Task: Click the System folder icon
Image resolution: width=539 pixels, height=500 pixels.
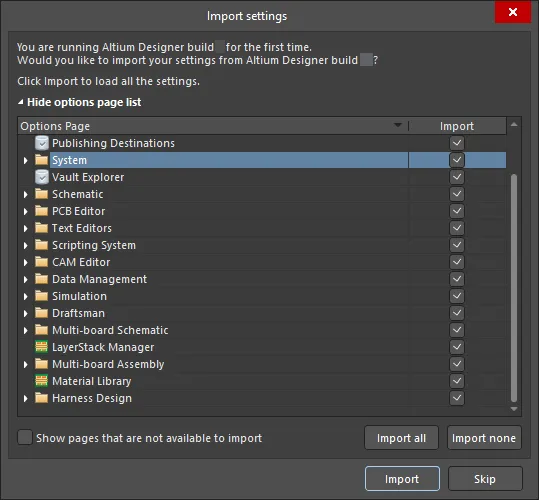Action: click(42, 160)
